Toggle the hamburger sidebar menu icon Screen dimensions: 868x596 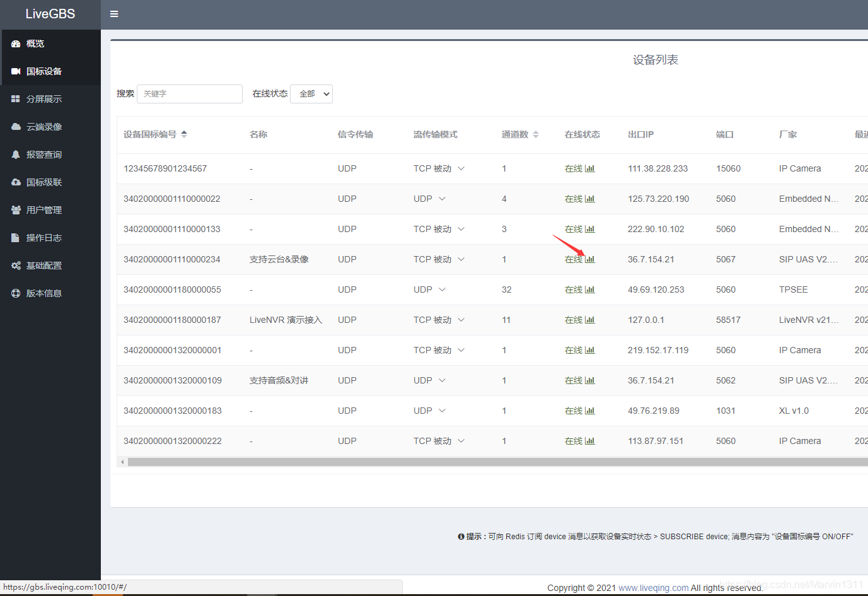tap(114, 14)
